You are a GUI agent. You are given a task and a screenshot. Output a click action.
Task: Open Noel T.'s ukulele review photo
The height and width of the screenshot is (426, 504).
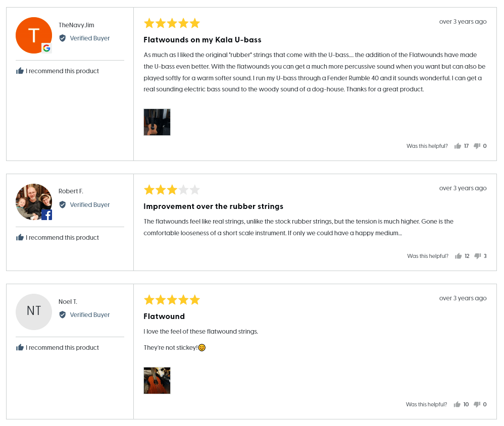157,381
